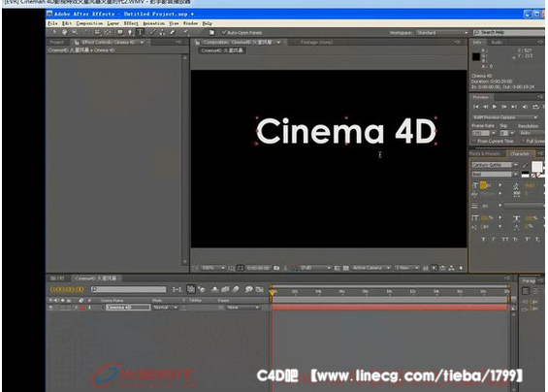Switch to the Audio tab
This screenshot has width=548, height=392.
497,43
